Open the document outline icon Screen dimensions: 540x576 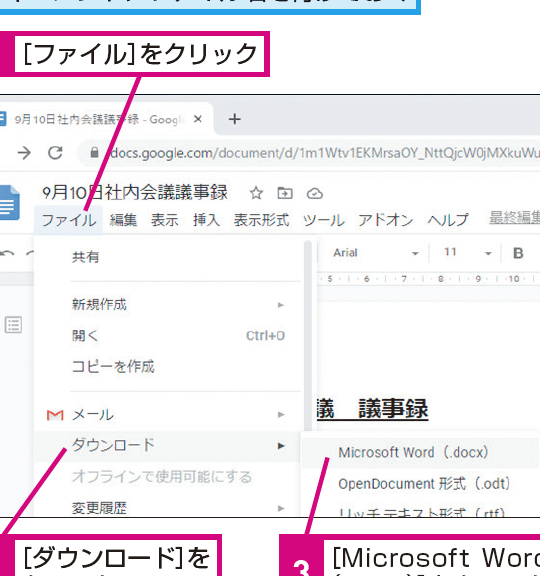14,325
